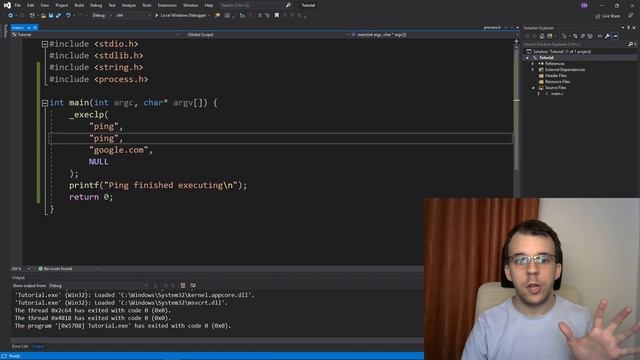
Task: Toggle word wrap in Output panel
Action: pos(193,285)
